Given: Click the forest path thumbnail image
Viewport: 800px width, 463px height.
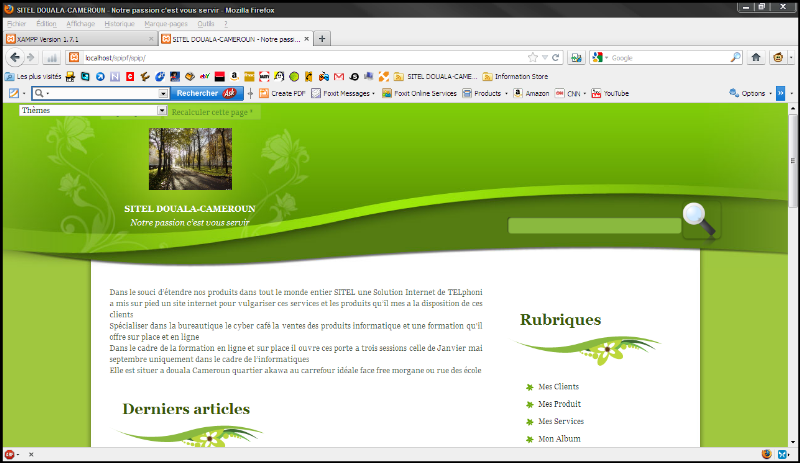Looking at the screenshot, I should [x=190, y=158].
